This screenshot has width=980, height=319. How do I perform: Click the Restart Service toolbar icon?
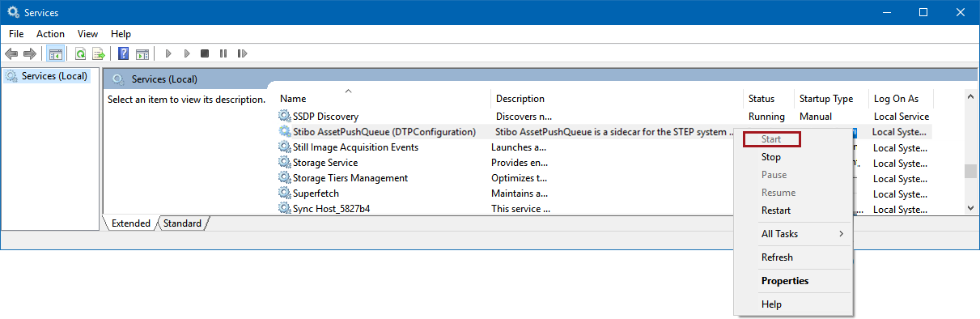tap(242, 53)
